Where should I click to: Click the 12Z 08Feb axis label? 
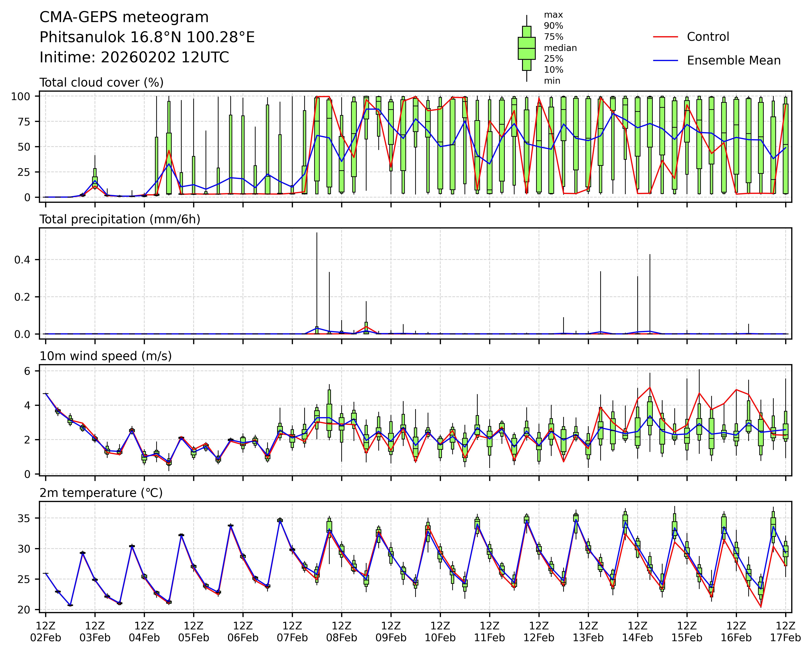pos(341,632)
